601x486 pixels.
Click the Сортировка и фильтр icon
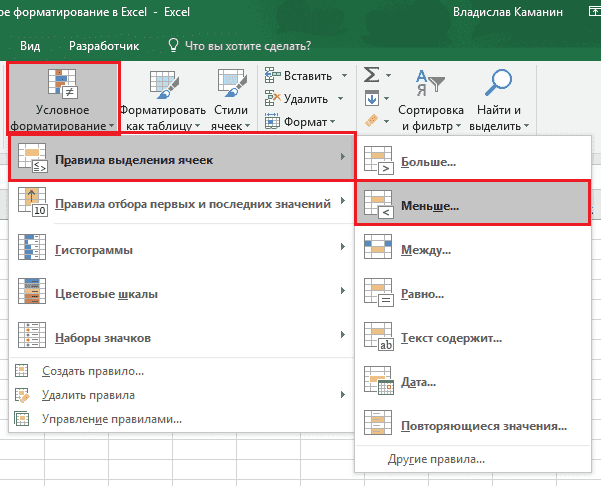click(x=430, y=83)
